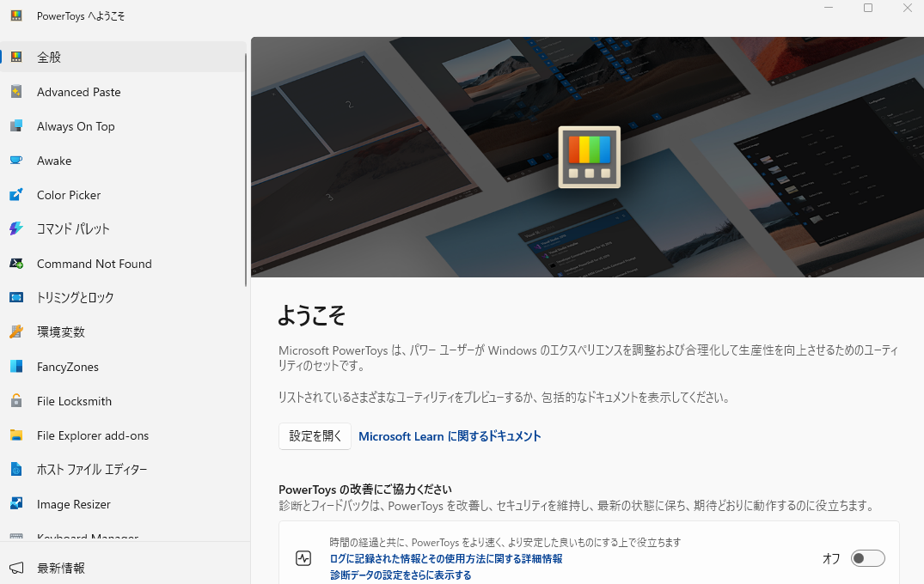Open ログに記録された情報 details link
This screenshot has height=584, width=924.
[x=446, y=558]
